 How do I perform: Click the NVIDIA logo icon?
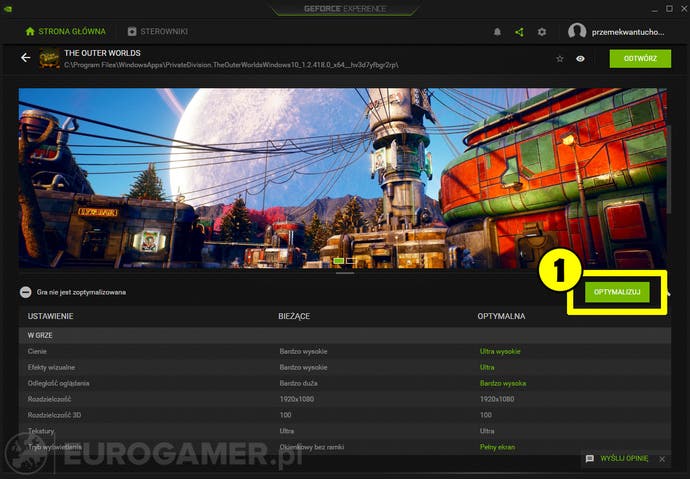[x=7, y=9]
